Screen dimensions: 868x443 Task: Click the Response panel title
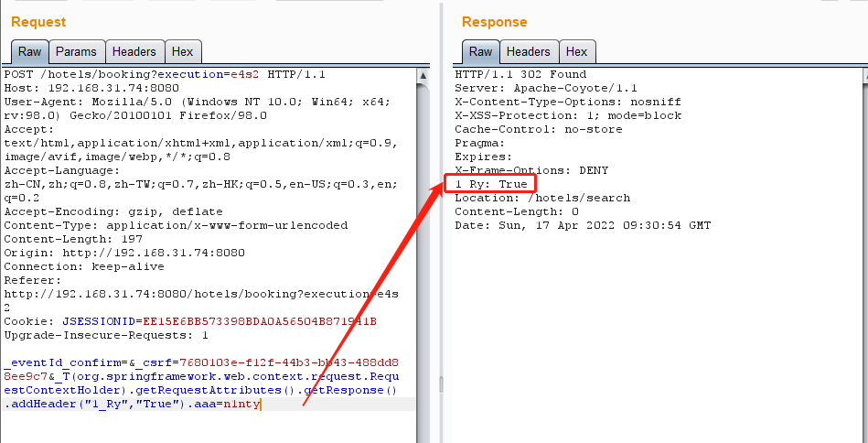494,22
